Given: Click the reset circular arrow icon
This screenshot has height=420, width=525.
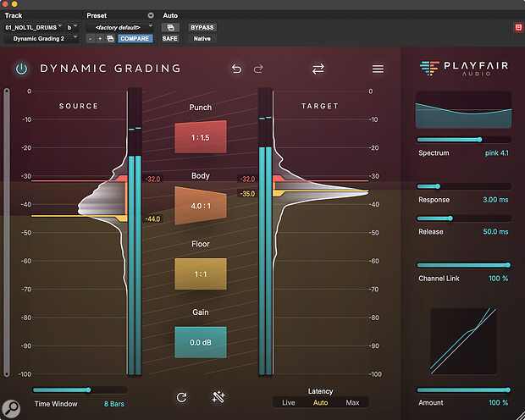Looking at the screenshot, I should pyautogui.click(x=181, y=397).
